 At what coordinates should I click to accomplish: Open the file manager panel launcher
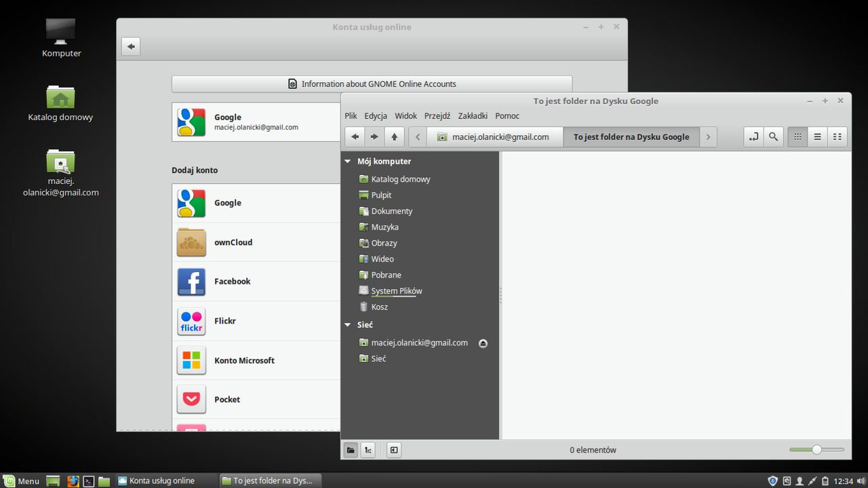point(104,481)
